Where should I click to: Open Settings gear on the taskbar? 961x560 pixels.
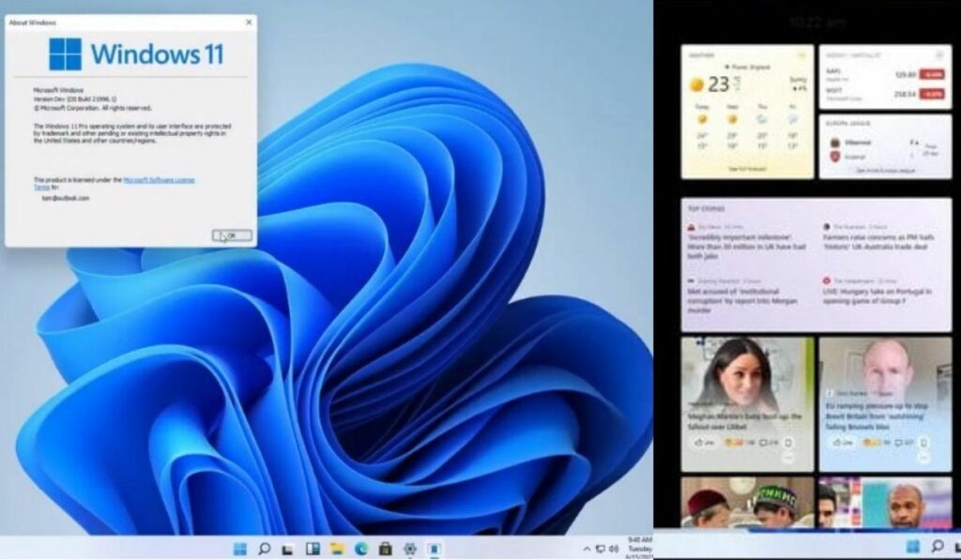(x=410, y=548)
